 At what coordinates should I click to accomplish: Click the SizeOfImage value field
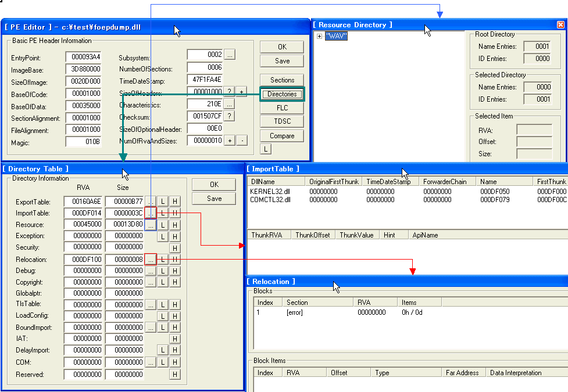click(83, 81)
